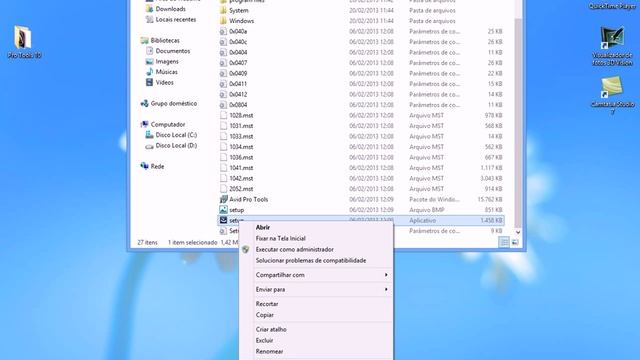Select the 2052.mst file name
Screen dimensions: 640x360
[241, 189]
